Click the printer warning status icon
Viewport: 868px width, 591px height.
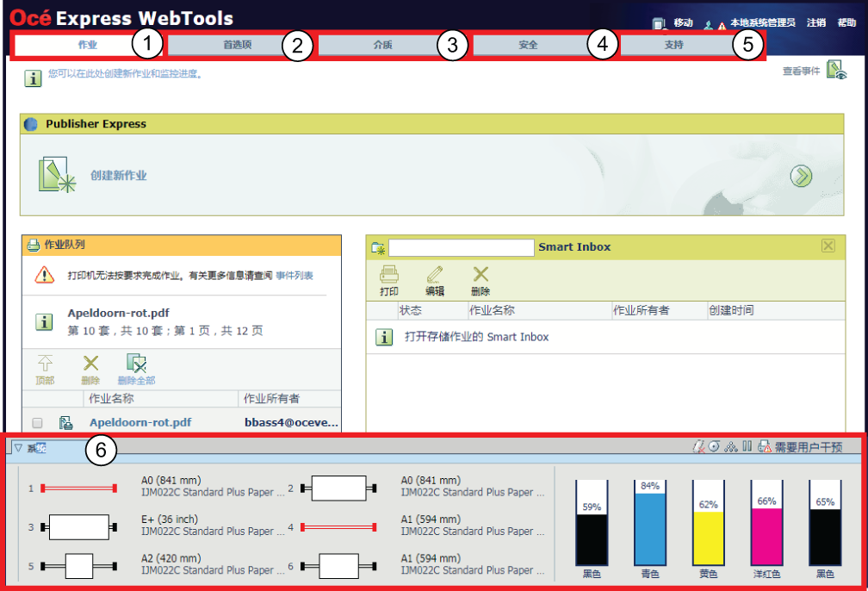pyautogui.click(x=765, y=446)
